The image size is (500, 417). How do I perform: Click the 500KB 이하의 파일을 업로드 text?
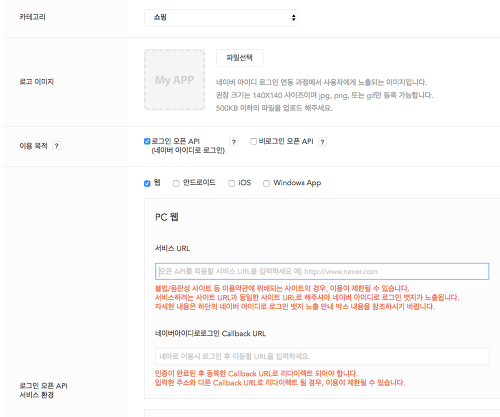click(274, 108)
